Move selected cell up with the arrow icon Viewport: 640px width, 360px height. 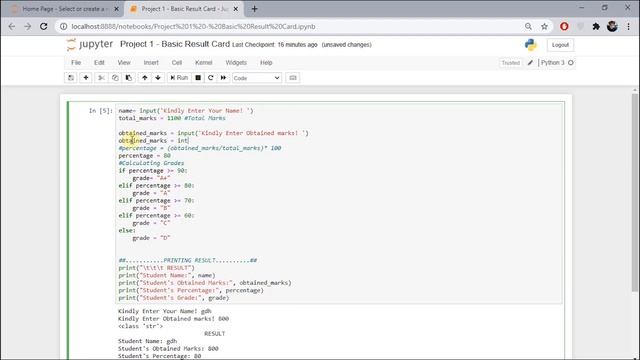pyautogui.click(x=144, y=78)
